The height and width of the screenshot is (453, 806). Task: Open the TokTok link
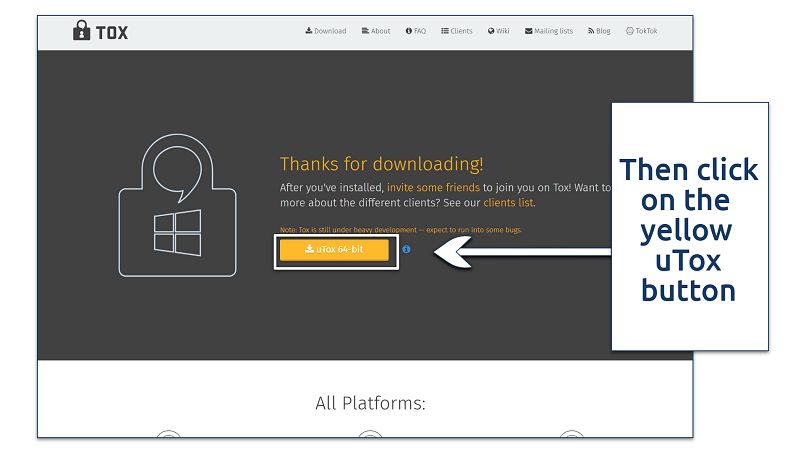(x=642, y=31)
